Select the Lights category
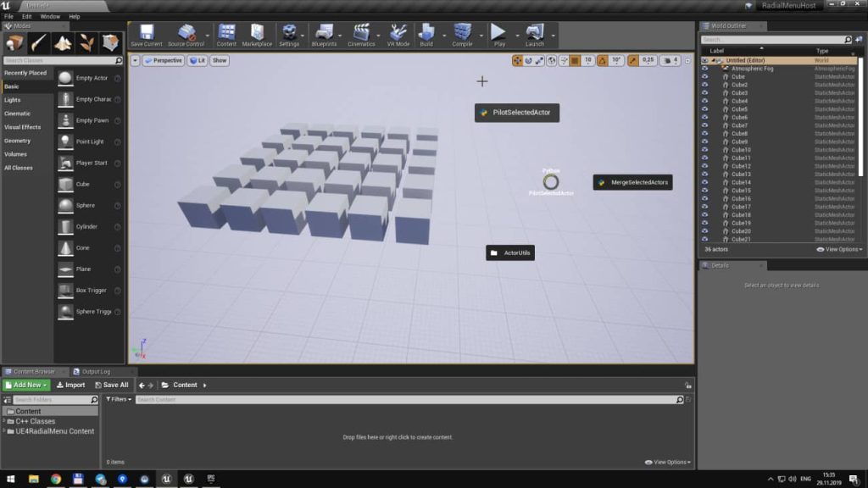The width and height of the screenshot is (868, 488). coord(12,100)
